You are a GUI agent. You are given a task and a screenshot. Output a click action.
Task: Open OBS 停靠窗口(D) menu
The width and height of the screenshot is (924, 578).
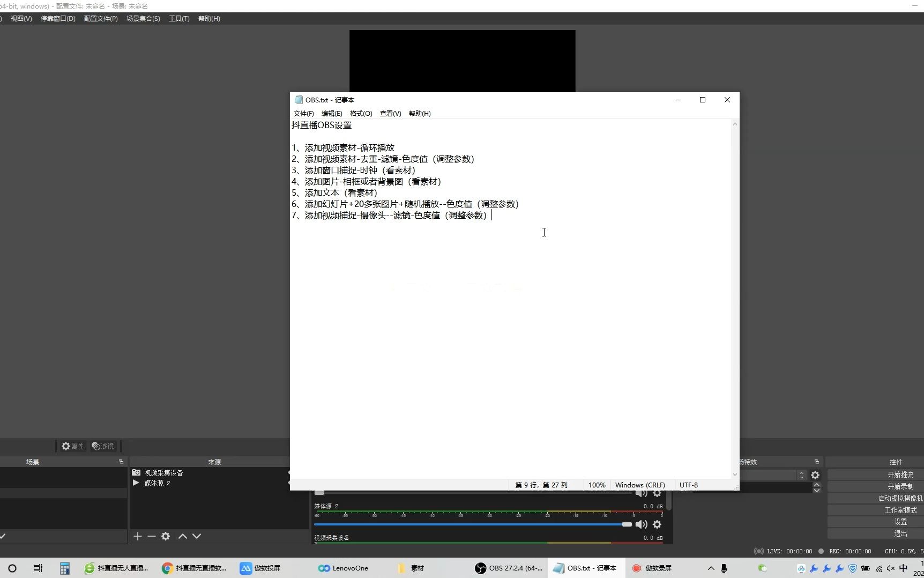pyautogui.click(x=58, y=19)
